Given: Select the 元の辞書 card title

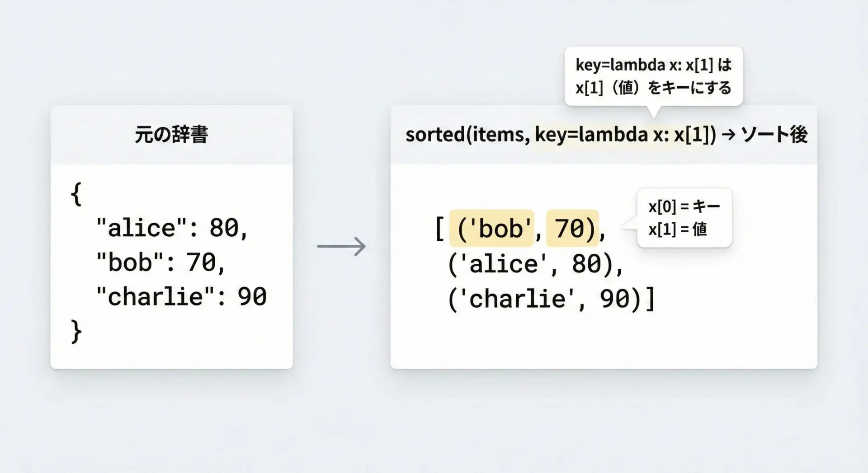Looking at the screenshot, I should click(171, 135).
